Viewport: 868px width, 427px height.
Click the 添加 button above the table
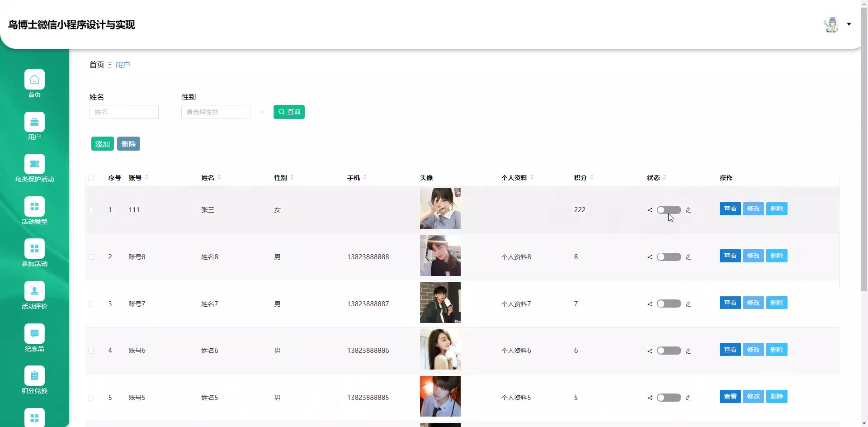(102, 144)
